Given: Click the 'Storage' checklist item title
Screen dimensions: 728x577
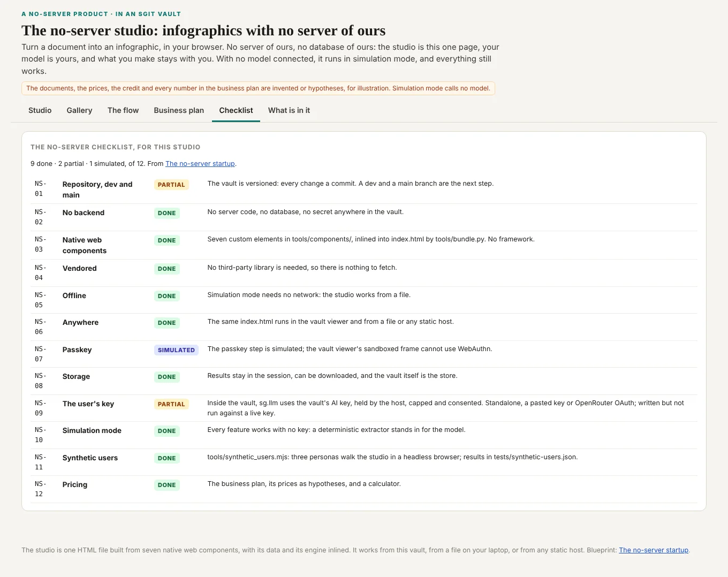Looking at the screenshot, I should point(76,376).
